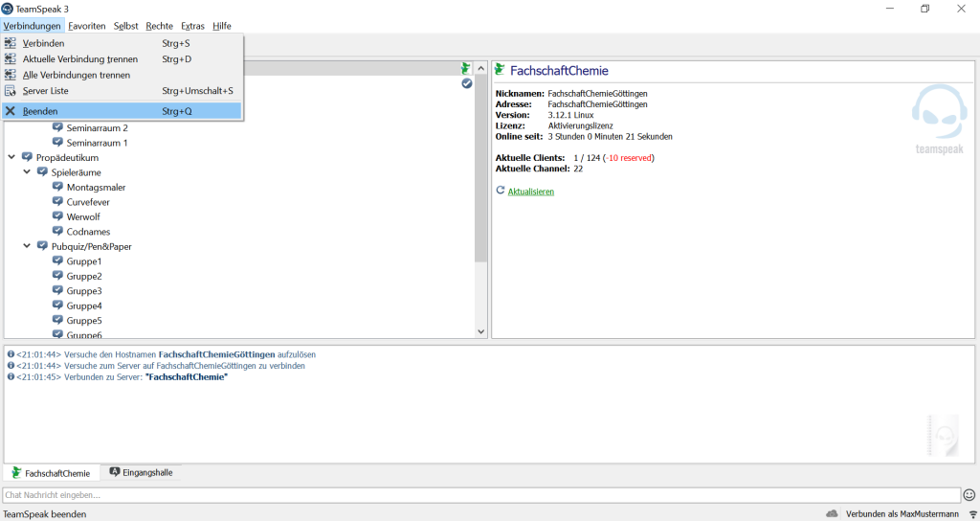Viewport: 980px width, 521px height.
Task: Select Alle Verbindungen trennen entry
Action: click(122, 75)
